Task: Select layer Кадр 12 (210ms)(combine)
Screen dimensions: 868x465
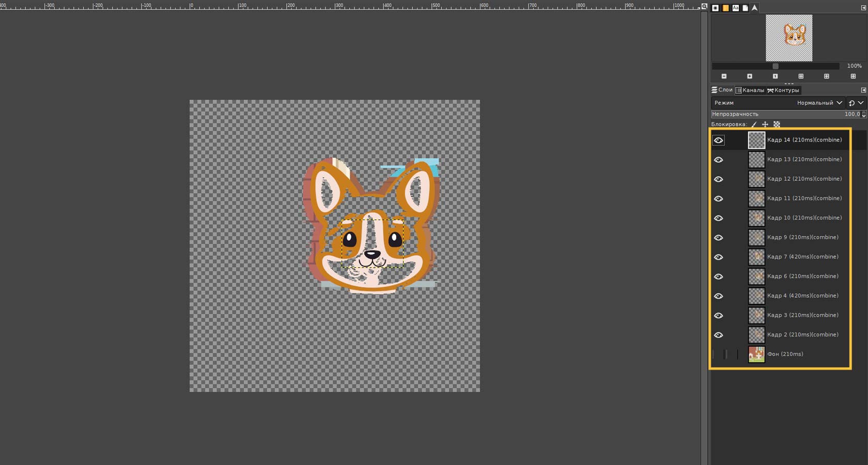Action: 804,179
